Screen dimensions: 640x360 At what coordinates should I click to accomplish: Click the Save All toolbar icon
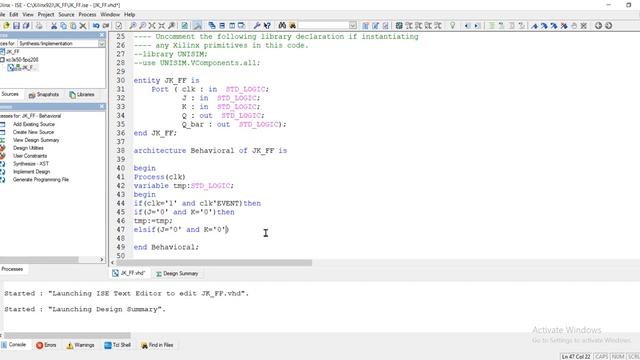26,26
